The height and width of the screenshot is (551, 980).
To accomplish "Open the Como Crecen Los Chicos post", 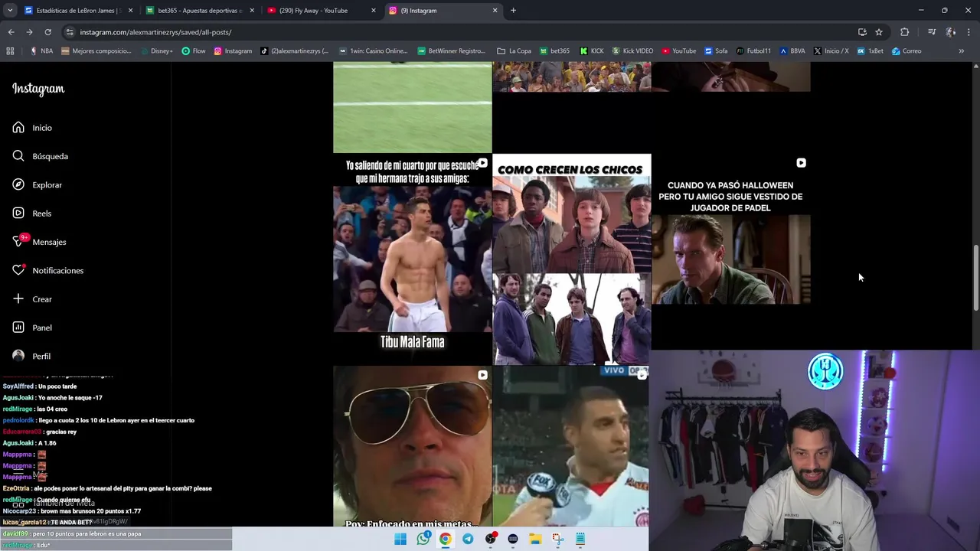I will tap(572, 259).
